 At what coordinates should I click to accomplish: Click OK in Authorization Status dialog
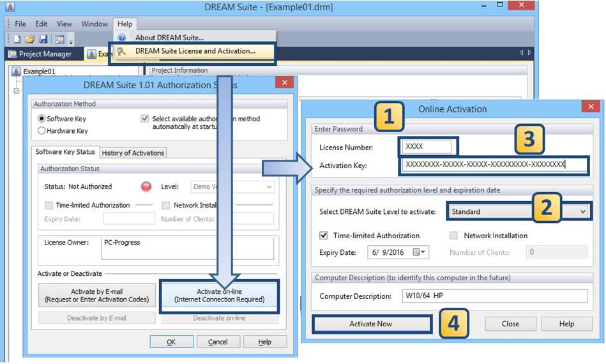click(171, 342)
